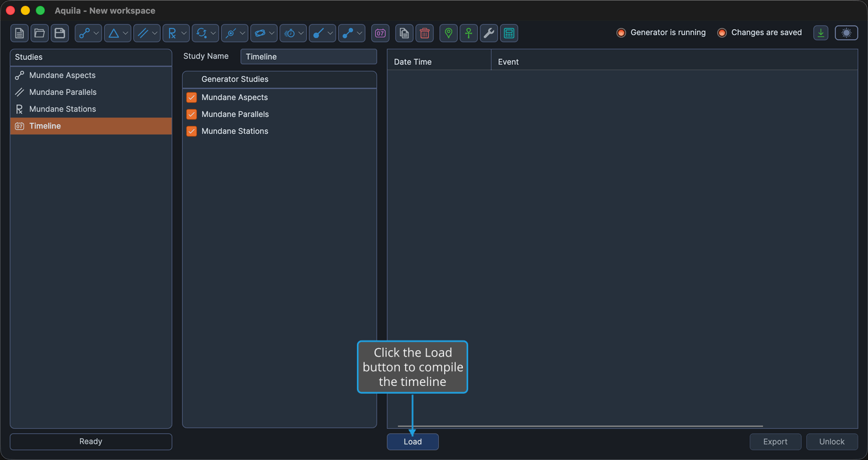The height and width of the screenshot is (460, 868).
Task: Click the Study Name input field
Action: pos(308,57)
